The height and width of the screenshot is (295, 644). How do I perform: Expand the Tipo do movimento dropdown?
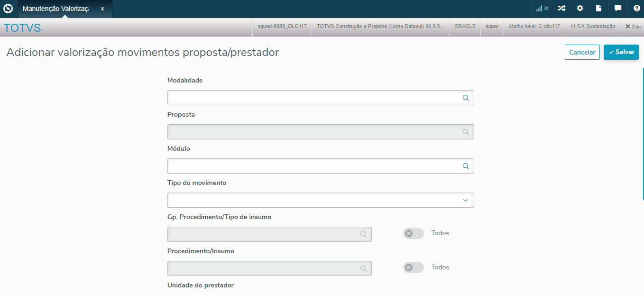point(466,200)
